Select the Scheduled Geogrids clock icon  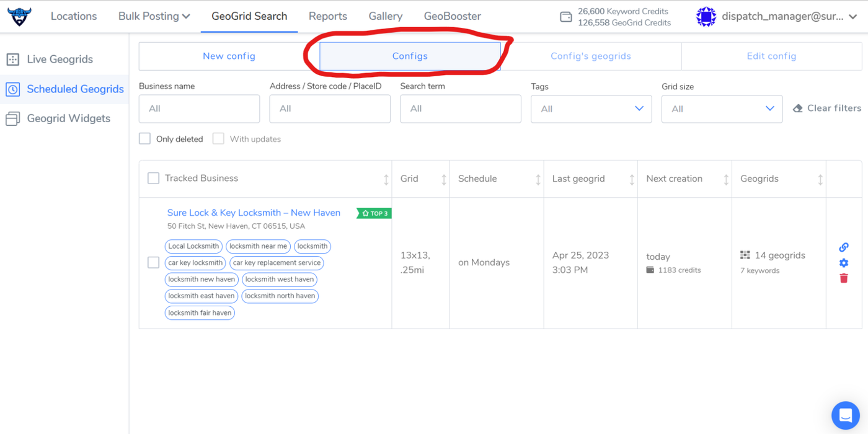(x=12, y=89)
